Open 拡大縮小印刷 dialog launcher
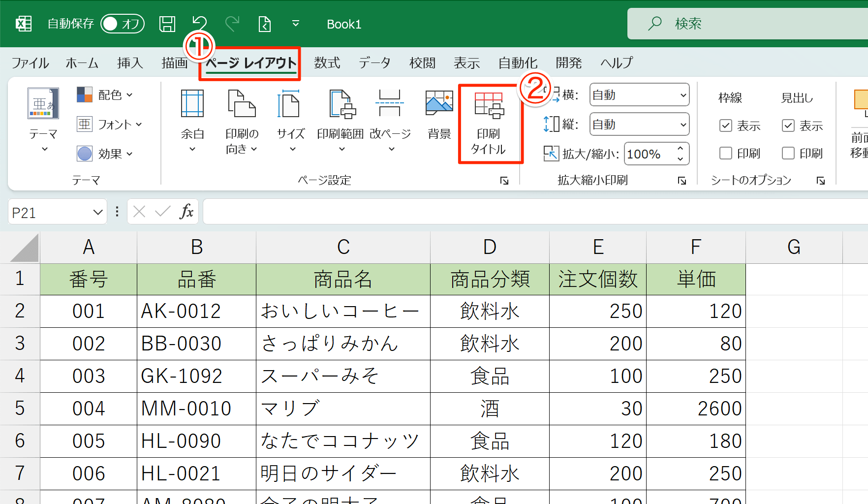This screenshot has width=868, height=504. pyautogui.click(x=682, y=181)
